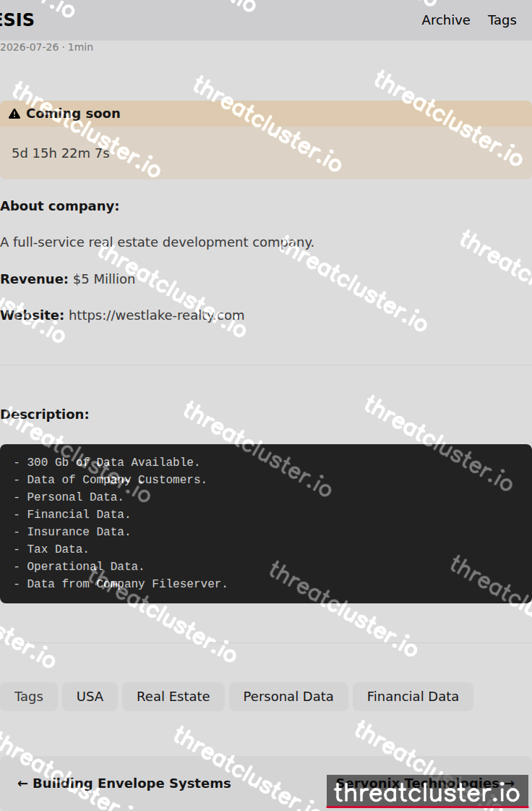Select the Description heading
Screen dimensions: 532x811
(x=45, y=415)
